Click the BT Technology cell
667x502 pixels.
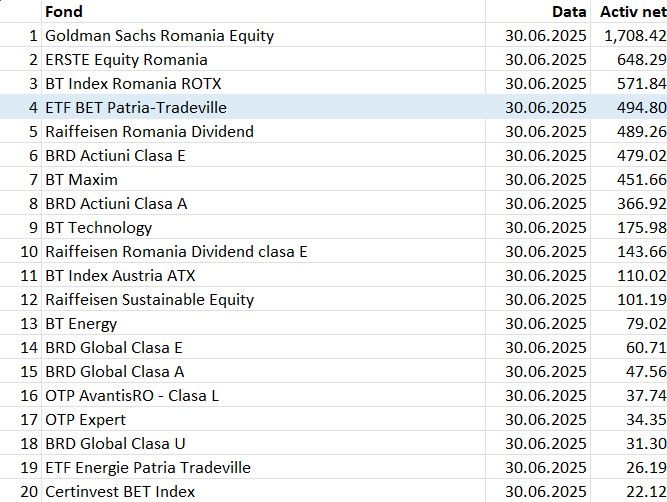click(263, 227)
